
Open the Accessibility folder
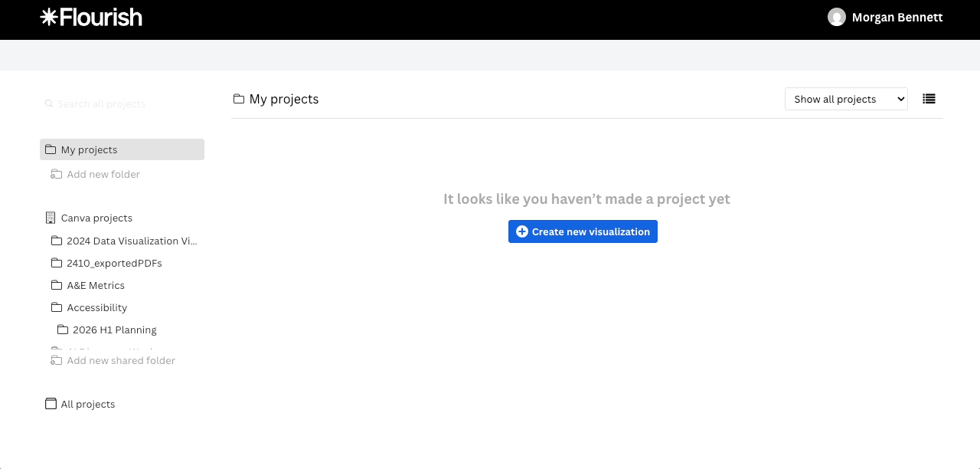click(89, 307)
